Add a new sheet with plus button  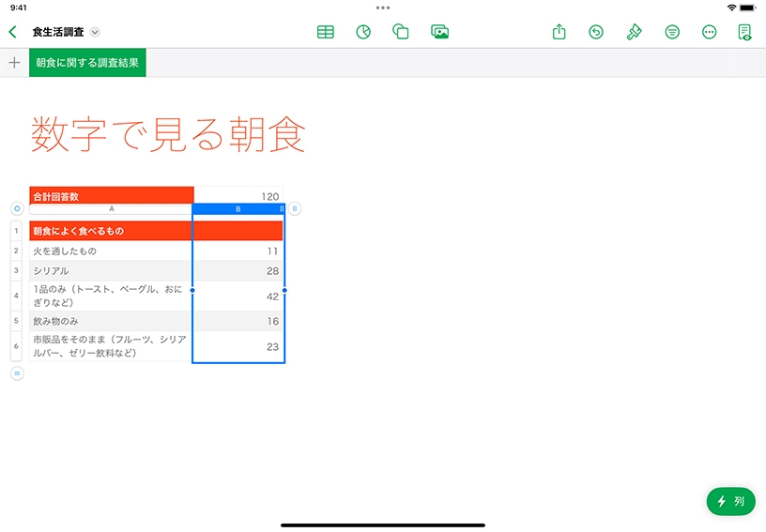click(14, 63)
